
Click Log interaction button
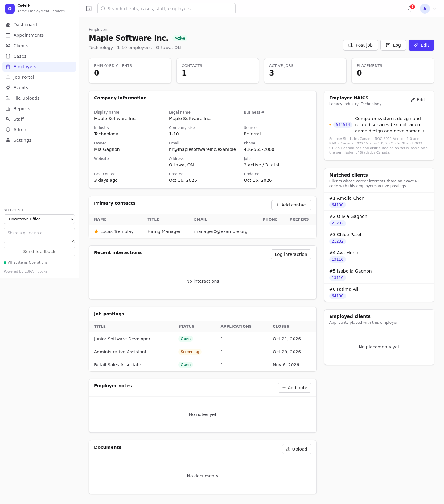(291, 254)
